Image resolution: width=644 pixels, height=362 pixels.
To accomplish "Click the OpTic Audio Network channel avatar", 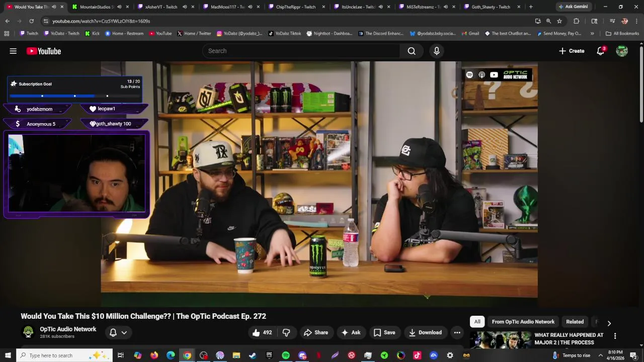I will (28, 332).
